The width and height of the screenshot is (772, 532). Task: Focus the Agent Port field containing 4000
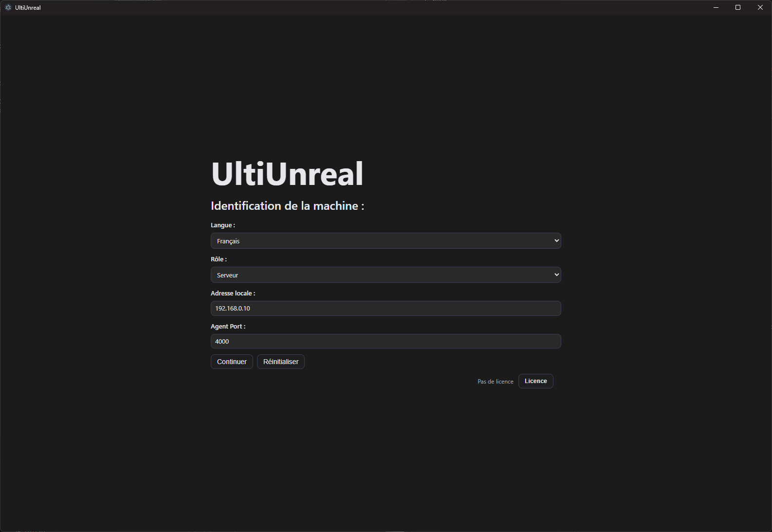click(386, 341)
